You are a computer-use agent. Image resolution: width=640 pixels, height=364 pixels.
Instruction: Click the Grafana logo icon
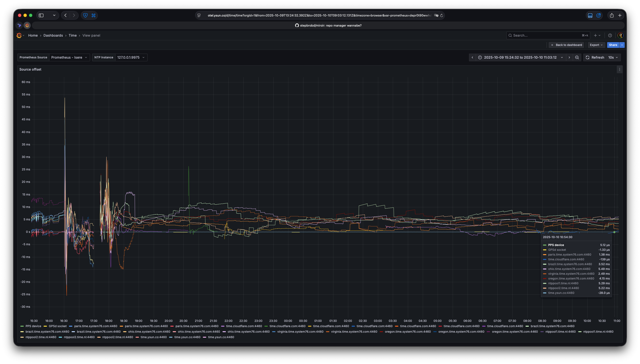coord(19,35)
